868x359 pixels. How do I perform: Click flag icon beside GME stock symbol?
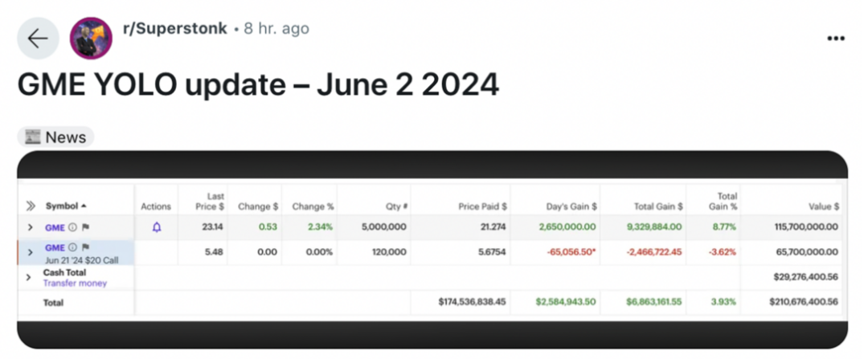click(86, 227)
